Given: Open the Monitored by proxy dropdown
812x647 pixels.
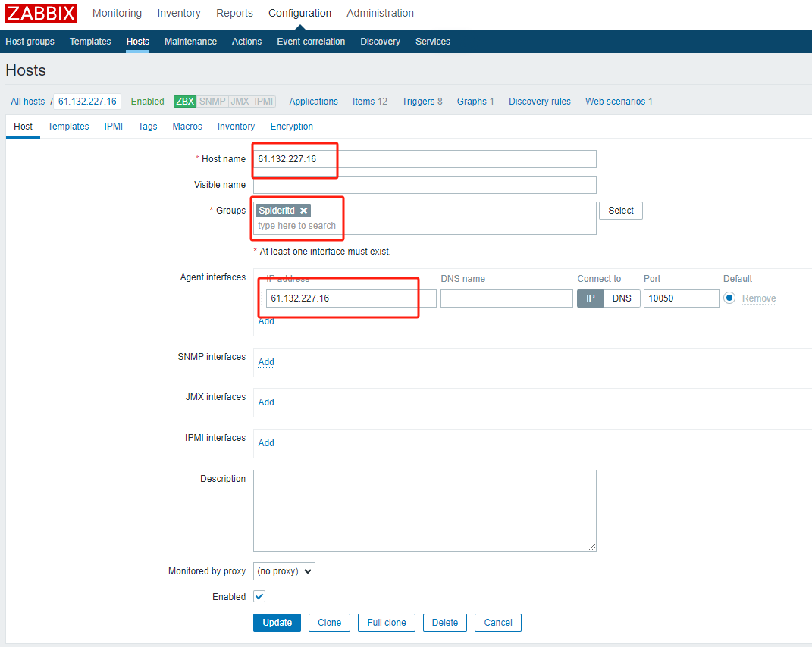Looking at the screenshot, I should click(284, 571).
